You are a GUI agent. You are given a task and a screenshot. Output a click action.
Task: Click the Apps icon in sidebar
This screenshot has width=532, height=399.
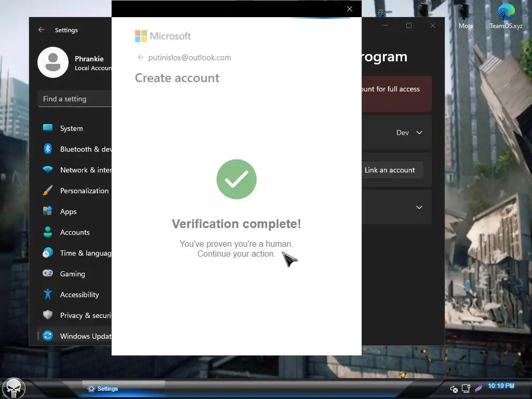(x=48, y=211)
